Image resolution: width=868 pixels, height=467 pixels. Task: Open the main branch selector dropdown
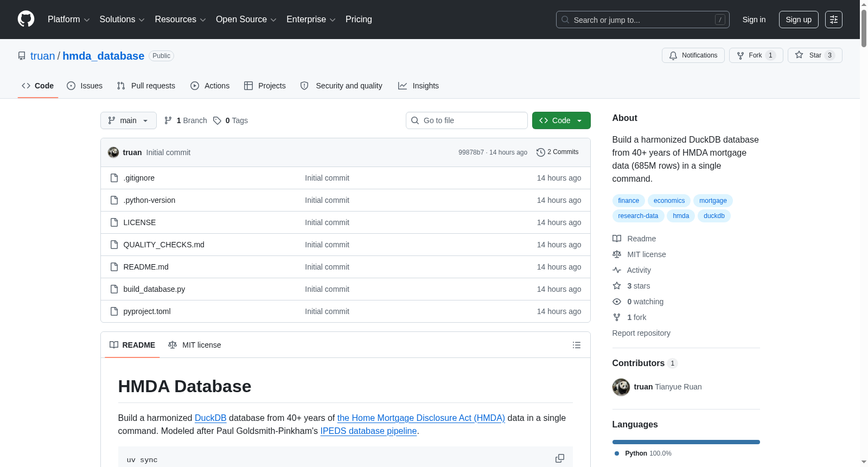pyautogui.click(x=129, y=120)
